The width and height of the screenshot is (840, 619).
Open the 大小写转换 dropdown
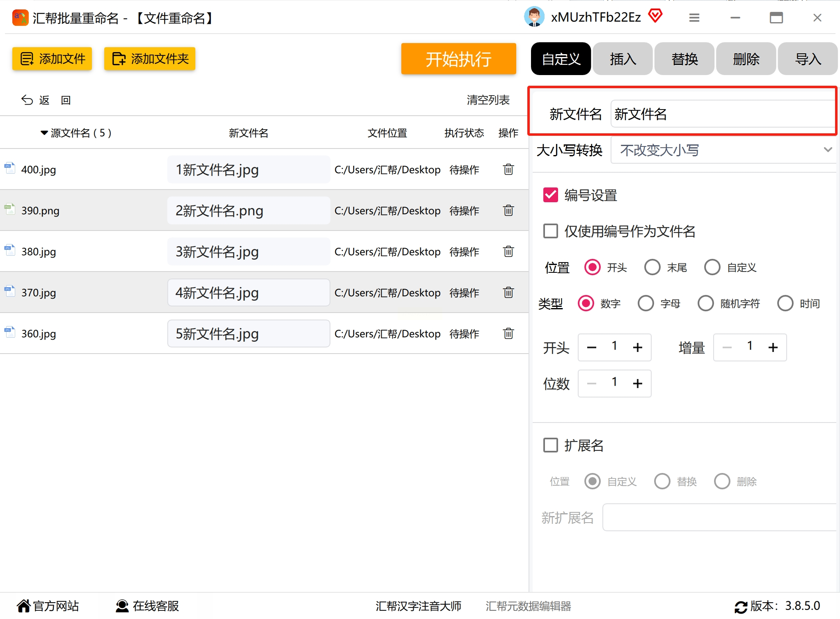(723, 150)
